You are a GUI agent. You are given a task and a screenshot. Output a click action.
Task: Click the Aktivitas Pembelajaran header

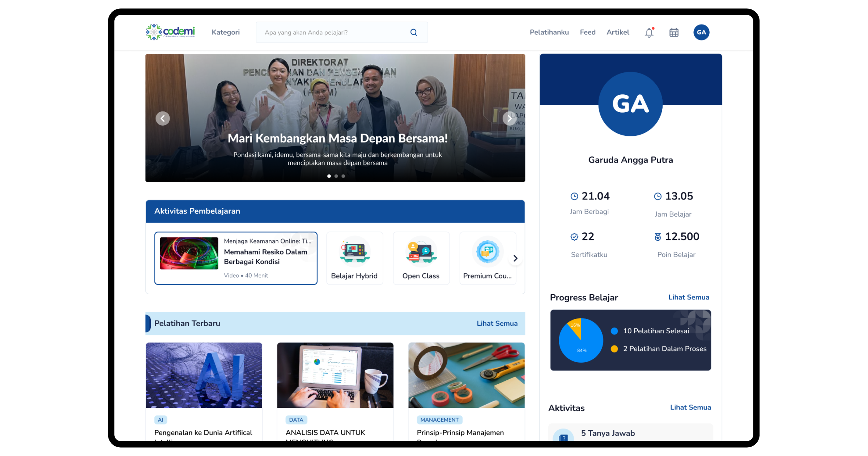pyautogui.click(x=335, y=211)
